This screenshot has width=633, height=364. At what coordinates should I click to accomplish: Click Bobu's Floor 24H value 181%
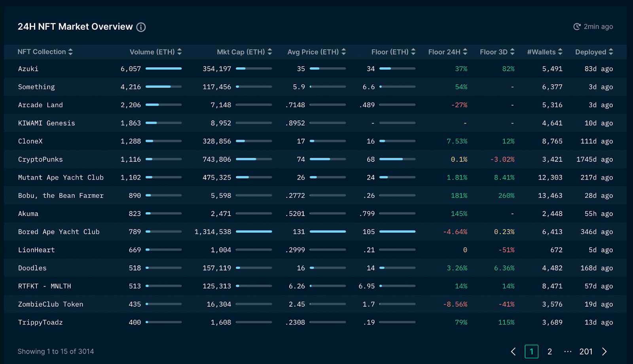coord(459,195)
